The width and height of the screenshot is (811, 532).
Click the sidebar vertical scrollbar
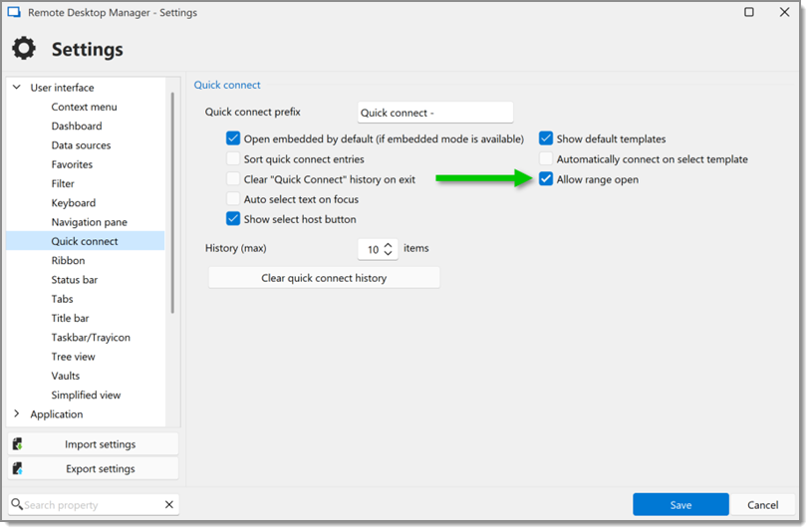point(172,203)
